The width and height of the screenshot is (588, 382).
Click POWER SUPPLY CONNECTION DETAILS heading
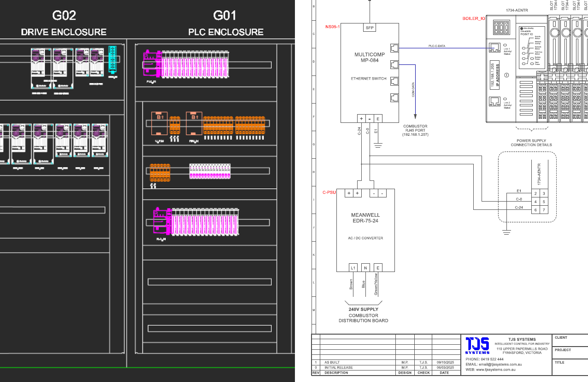tap(531, 143)
